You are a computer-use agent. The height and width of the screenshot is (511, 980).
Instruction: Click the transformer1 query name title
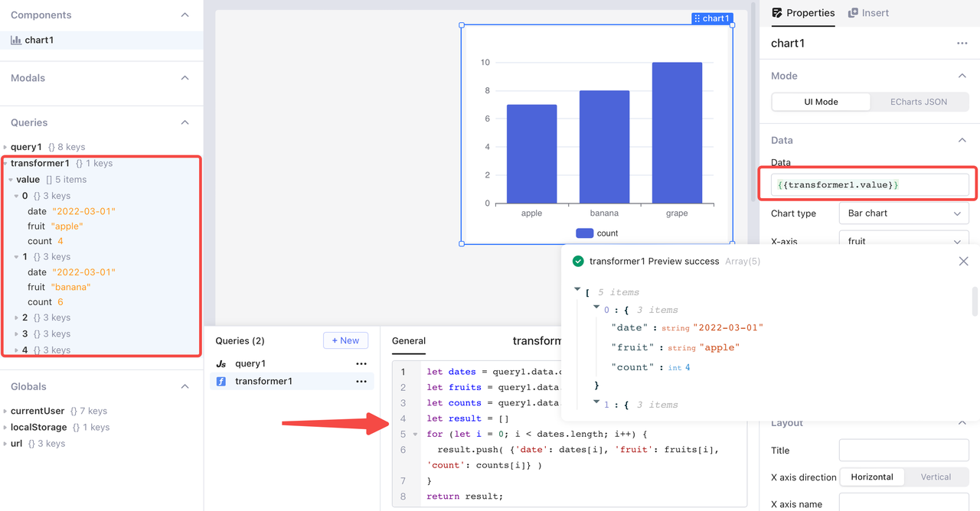[x=537, y=341]
